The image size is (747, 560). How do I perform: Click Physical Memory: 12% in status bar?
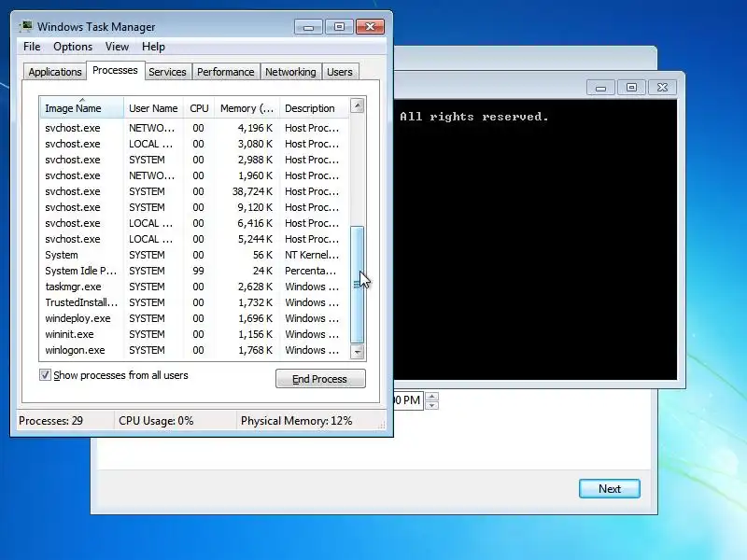click(x=296, y=421)
